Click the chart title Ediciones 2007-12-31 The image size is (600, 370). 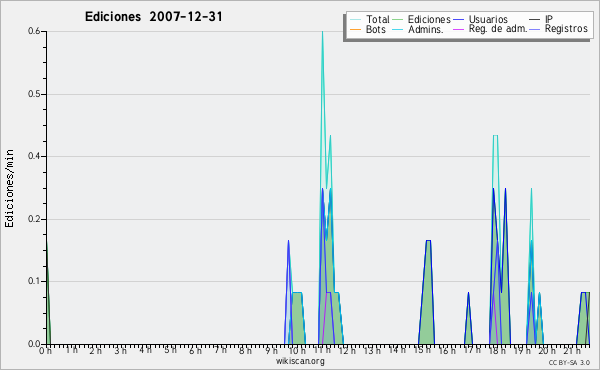[x=153, y=17]
